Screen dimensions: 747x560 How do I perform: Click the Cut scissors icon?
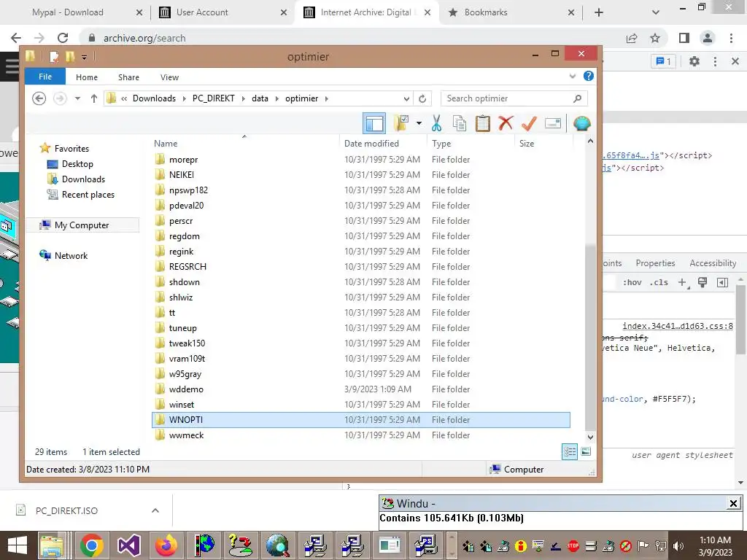coord(436,123)
